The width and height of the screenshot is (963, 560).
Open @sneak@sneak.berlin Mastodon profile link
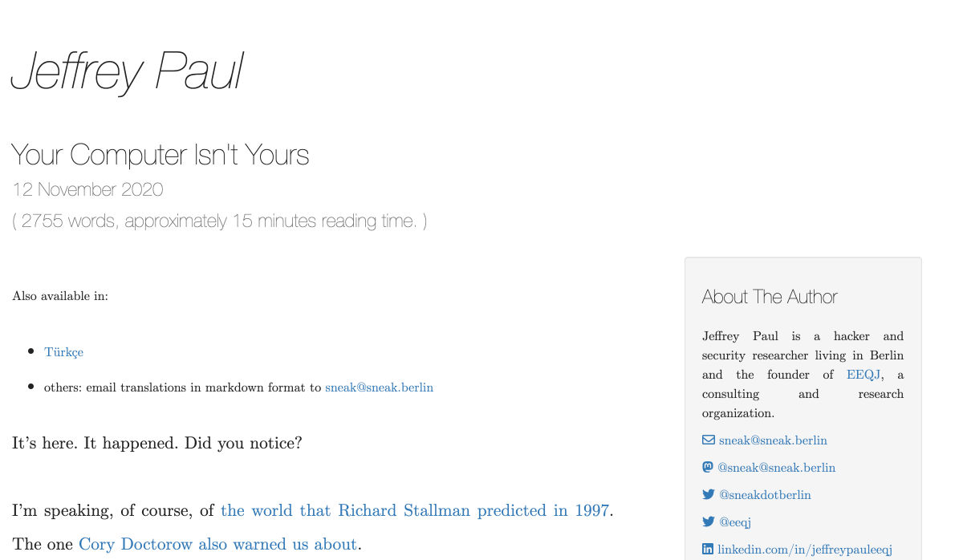point(776,468)
